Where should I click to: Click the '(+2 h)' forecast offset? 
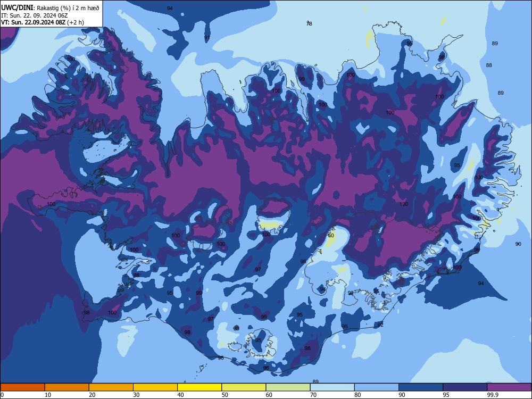tap(76, 22)
